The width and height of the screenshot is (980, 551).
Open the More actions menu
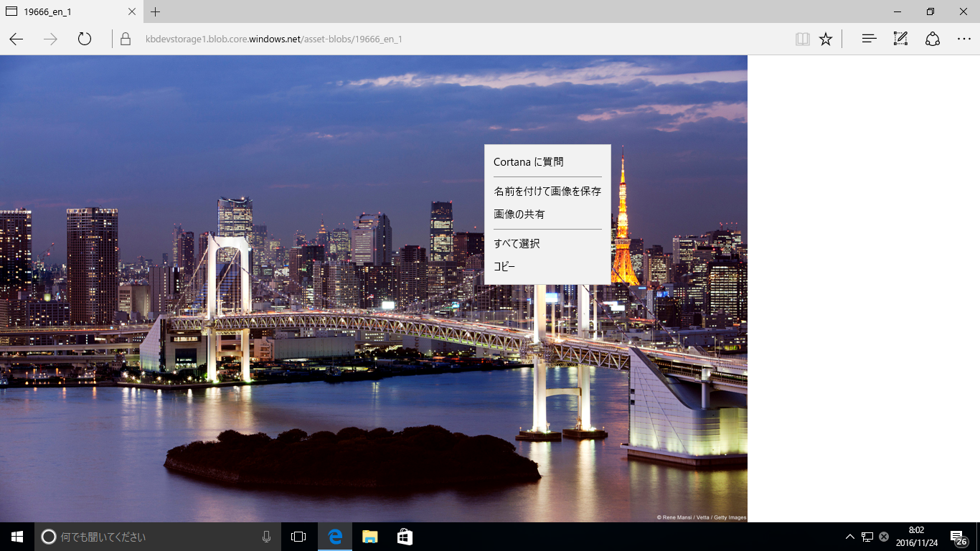point(963,39)
